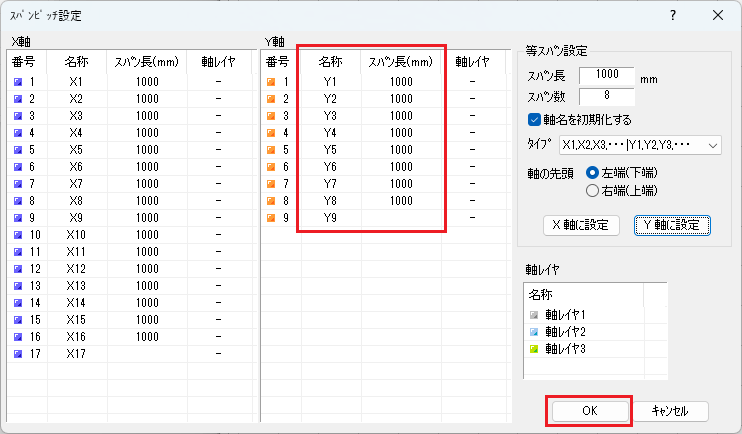Click the blue icon in X-axis row 17
Screen dimensions: 742x434
point(16,354)
